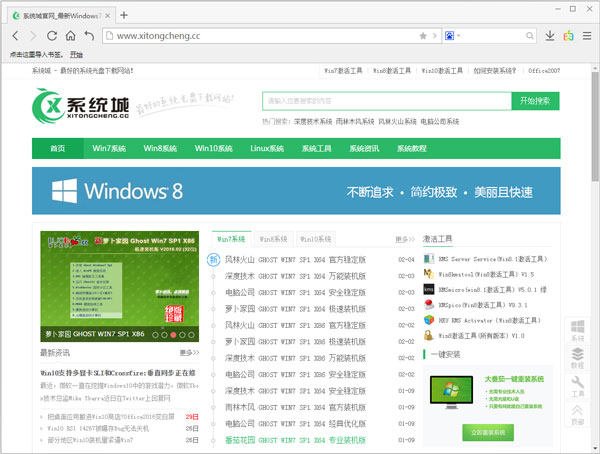
Task: Open Win7激活工具 top link
Action: [x=343, y=71]
